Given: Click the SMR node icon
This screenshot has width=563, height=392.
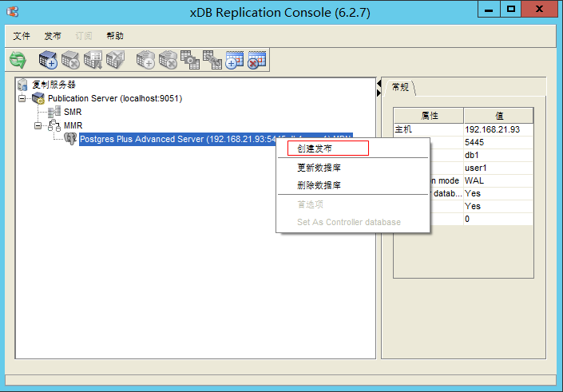Looking at the screenshot, I should [x=54, y=112].
